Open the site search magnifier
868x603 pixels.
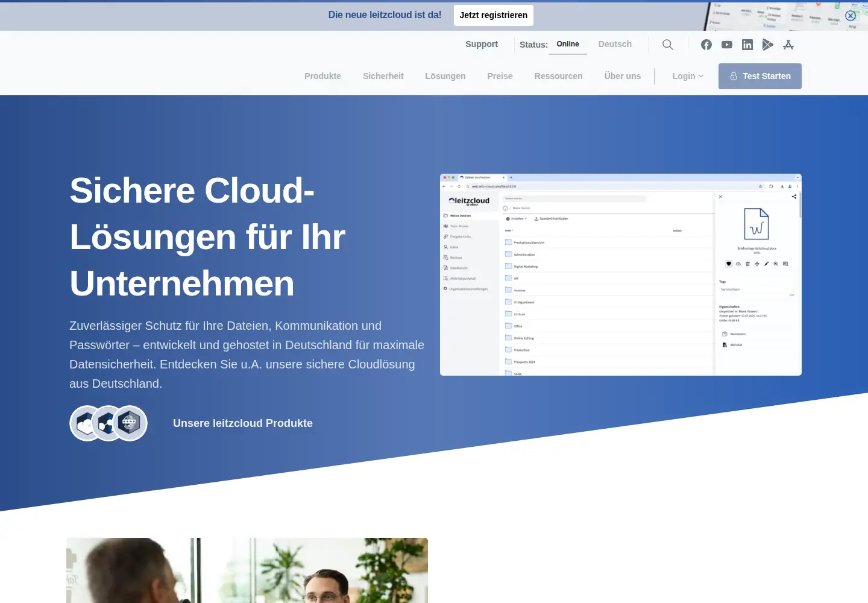tap(668, 45)
